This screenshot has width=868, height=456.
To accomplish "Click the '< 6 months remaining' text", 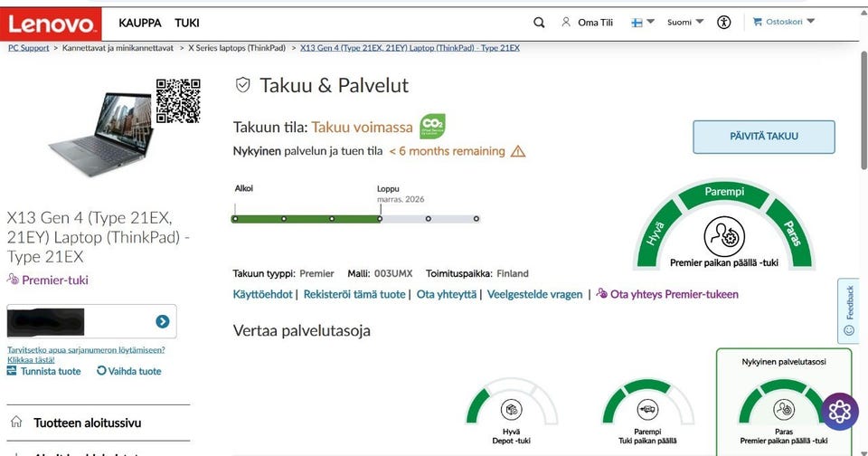I will coord(448,151).
